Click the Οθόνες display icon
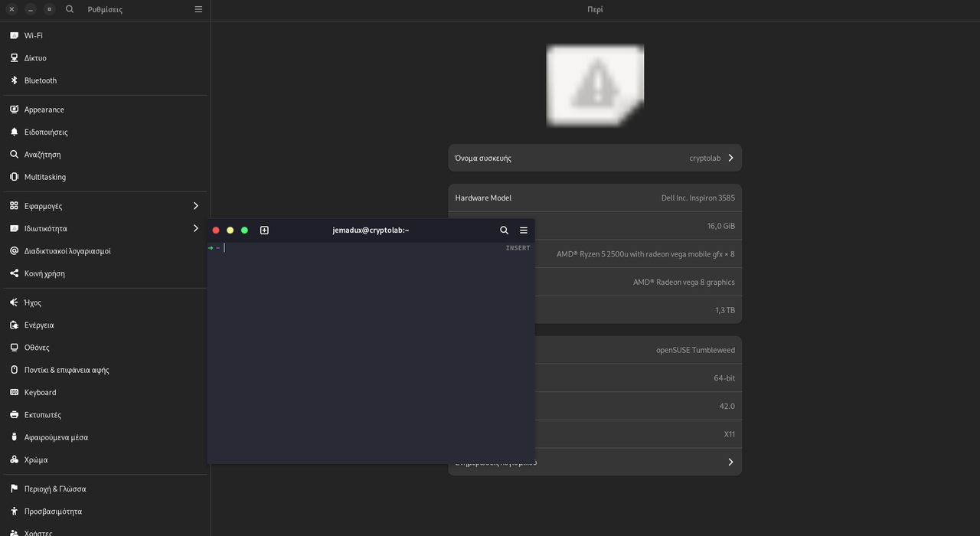 point(14,348)
